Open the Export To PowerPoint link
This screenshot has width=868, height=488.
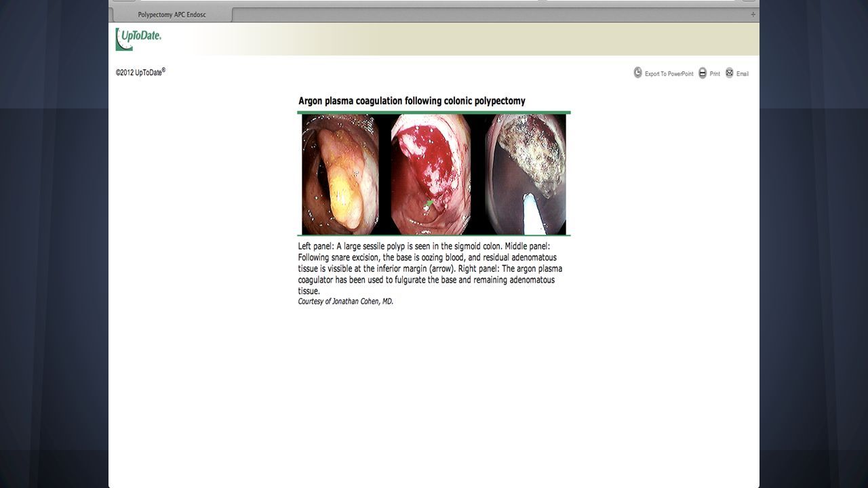669,74
